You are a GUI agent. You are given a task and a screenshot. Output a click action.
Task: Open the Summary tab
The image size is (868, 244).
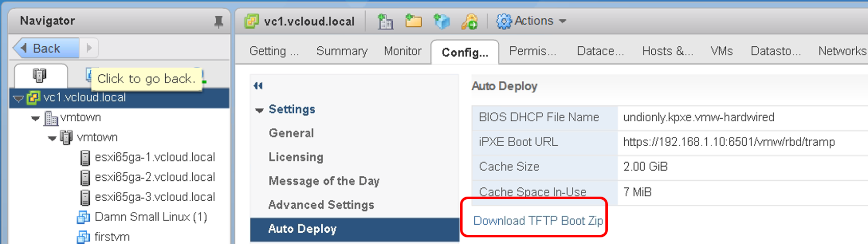click(342, 51)
